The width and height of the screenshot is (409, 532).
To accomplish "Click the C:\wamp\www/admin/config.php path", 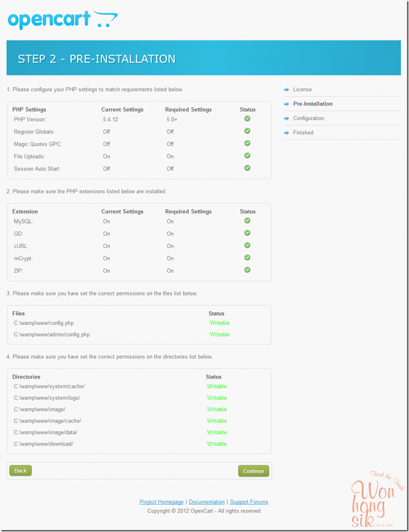I will 52,335.
